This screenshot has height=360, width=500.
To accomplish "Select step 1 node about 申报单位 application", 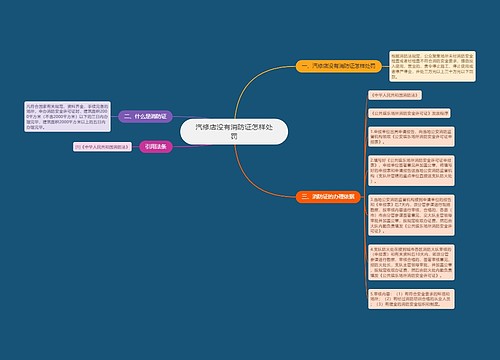I will click(x=411, y=137).
